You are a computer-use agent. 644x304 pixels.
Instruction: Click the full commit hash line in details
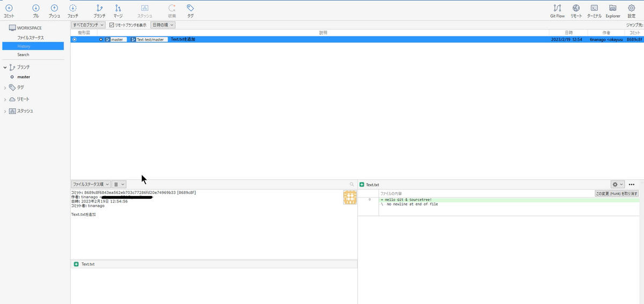point(134,192)
